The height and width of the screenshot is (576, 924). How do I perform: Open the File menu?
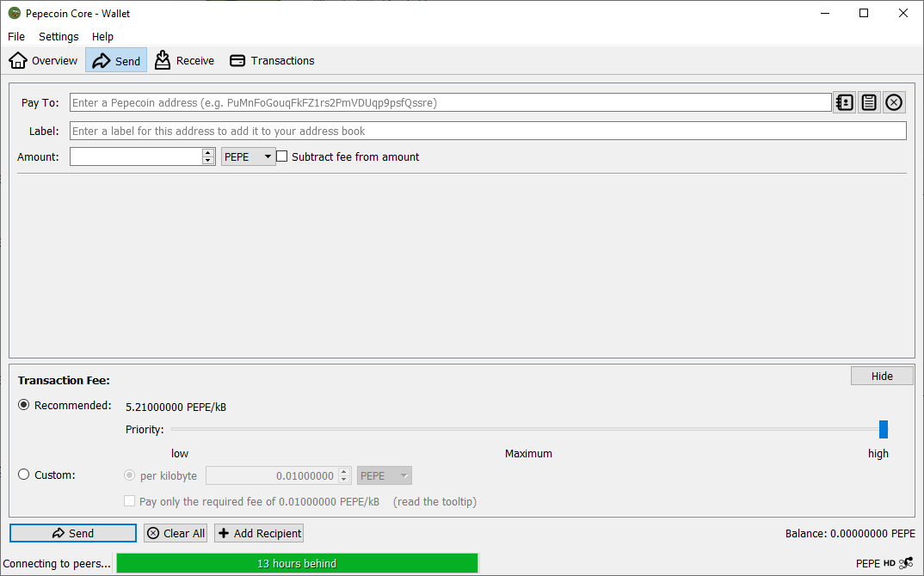click(x=15, y=36)
